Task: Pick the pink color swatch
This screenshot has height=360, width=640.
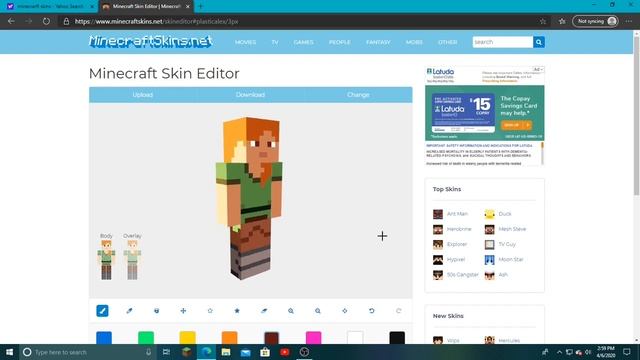Action: coord(313,338)
